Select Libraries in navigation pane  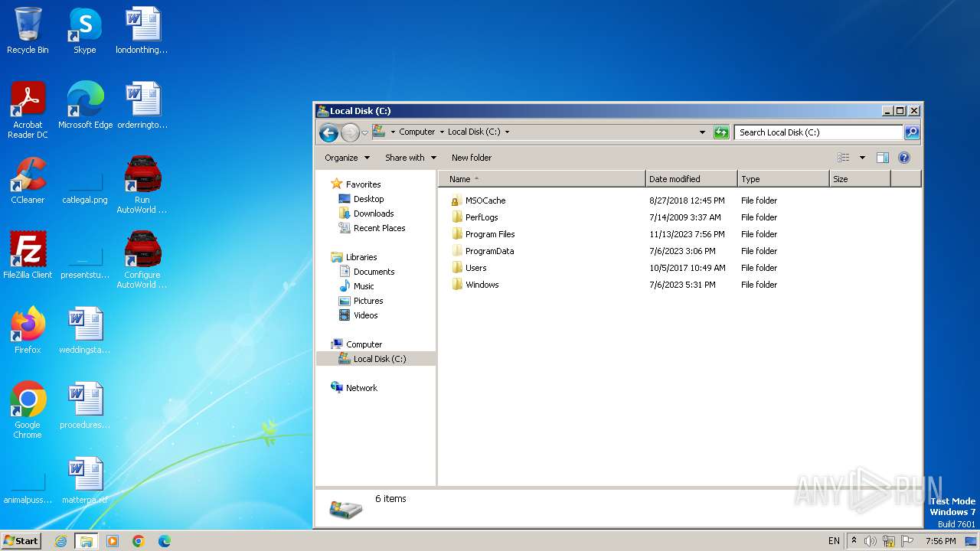(x=361, y=257)
